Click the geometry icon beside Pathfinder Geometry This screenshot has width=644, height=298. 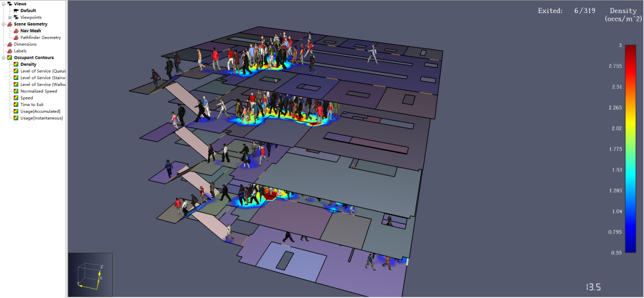[x=16, y=38]
